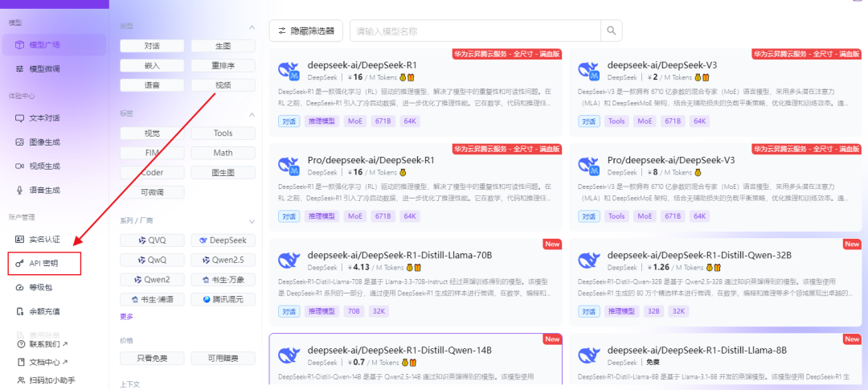Toggle the 视觉 tag filter chip
The height and width of the screenshot is (390, 868).
point(152,133)
